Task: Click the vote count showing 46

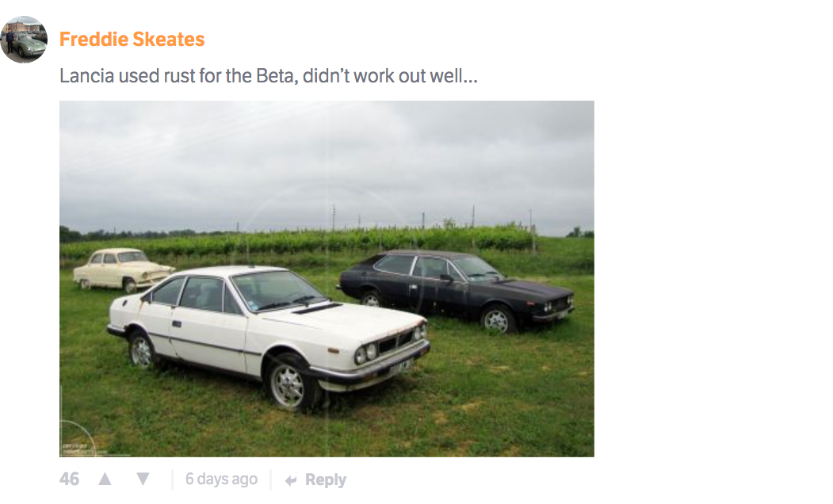Action: tap(69, 479)
